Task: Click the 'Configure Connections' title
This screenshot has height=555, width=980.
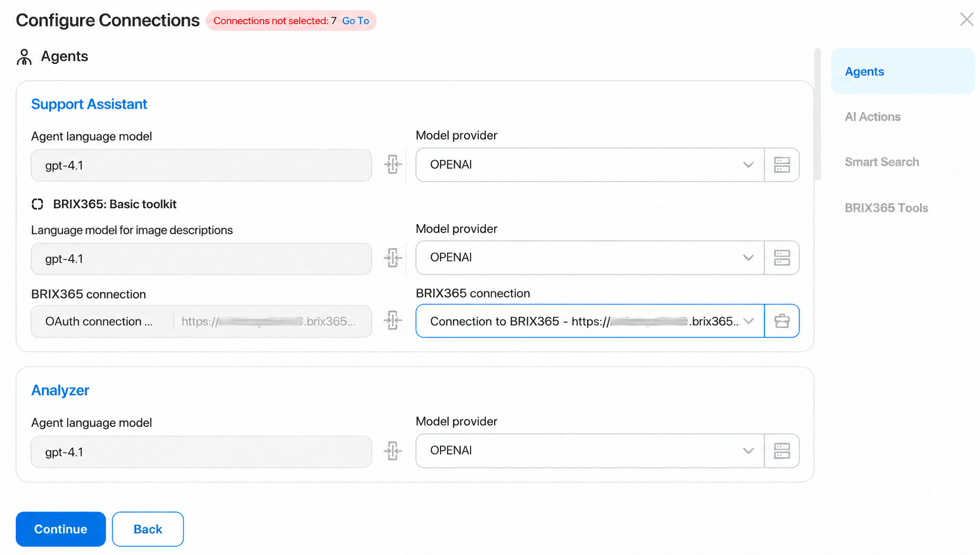Action: (108, 20)
